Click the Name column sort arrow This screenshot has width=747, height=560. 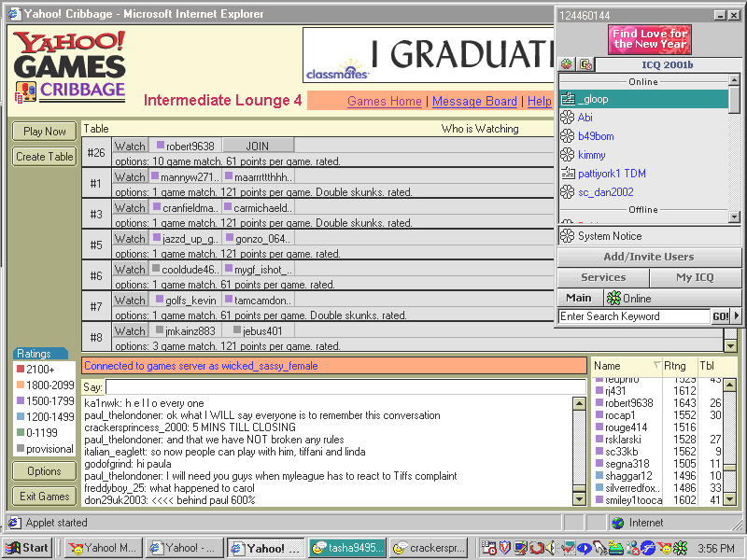(657, 365)
